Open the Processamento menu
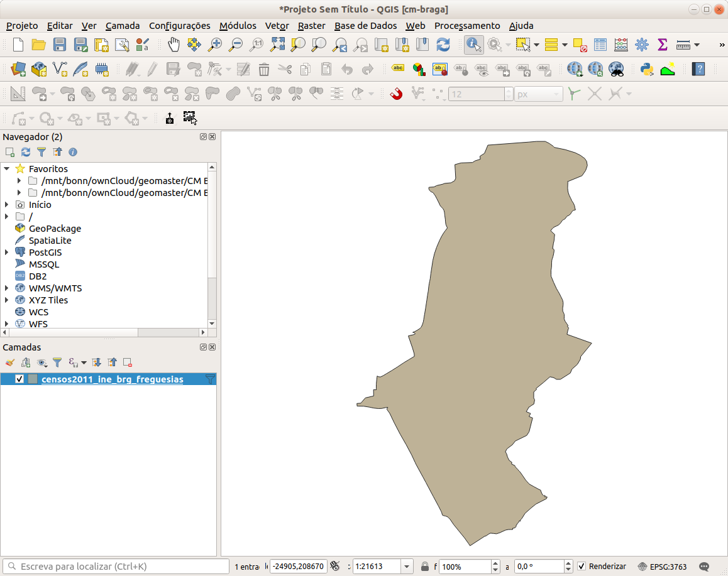This screenshot has width=728, height=576. [467, 26]
